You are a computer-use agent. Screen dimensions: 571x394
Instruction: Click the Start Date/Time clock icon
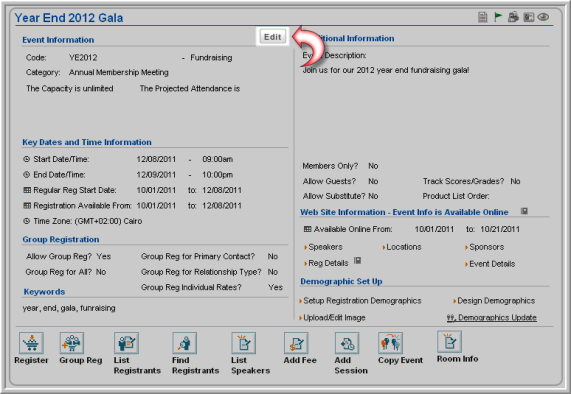[27, 159]
